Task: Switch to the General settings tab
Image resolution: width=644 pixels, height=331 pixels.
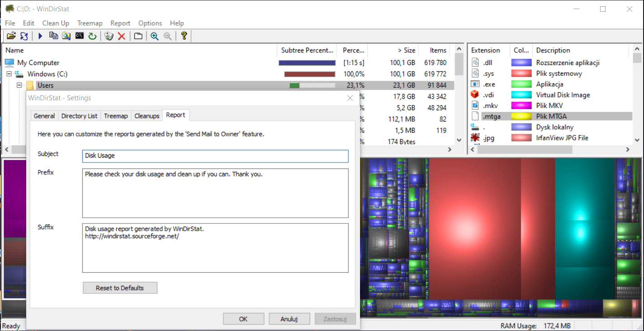Action: (x=44, y=116)
